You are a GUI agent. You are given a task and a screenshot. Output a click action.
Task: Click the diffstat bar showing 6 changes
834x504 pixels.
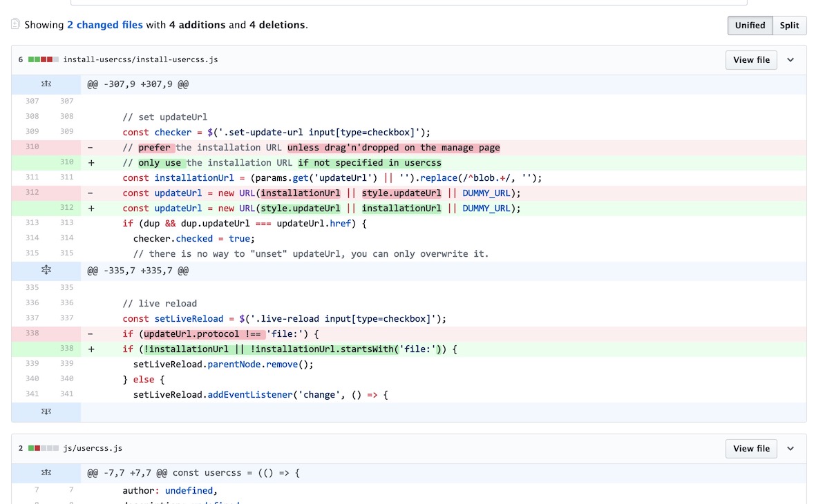(x=44, y=60)
